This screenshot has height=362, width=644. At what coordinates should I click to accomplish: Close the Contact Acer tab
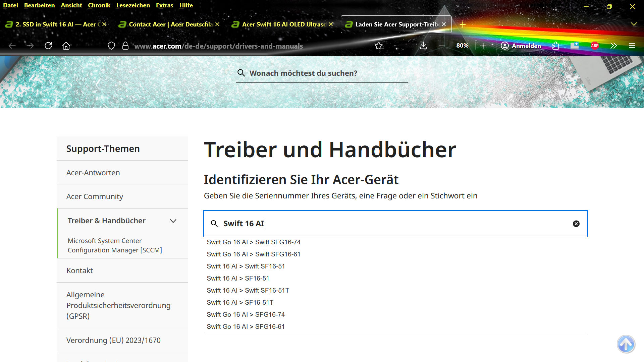coord(217,24)
